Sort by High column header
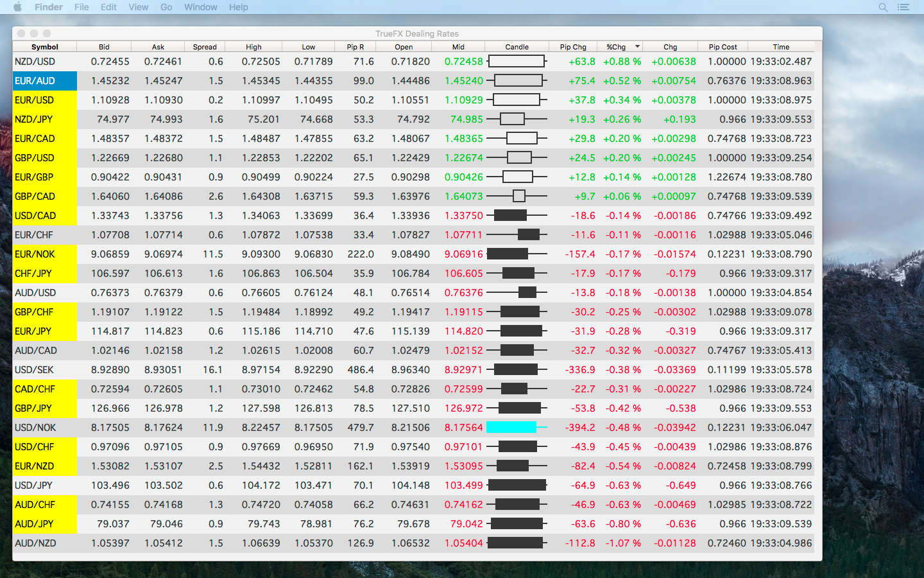Screen dimensions: 924x578 pyautogui.click(x=253, y=47)
